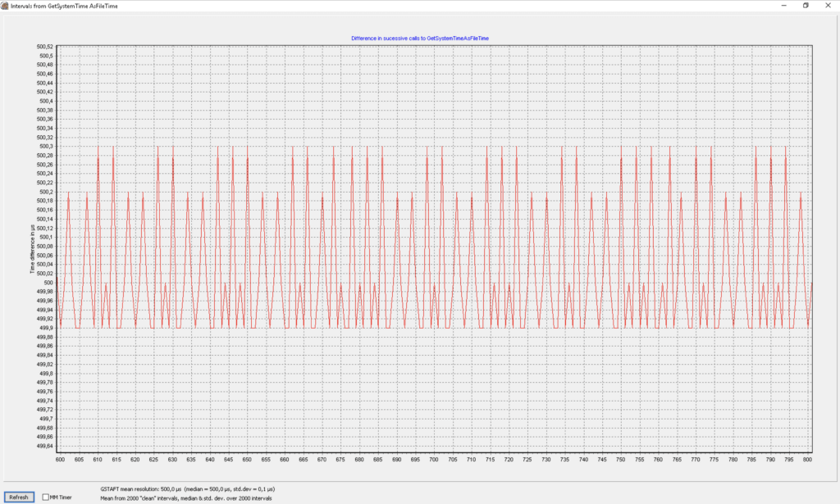Click the 'Mean from 2000 clean intervals' text
Screen dimensions: 840x504
(x=185, y=497)
